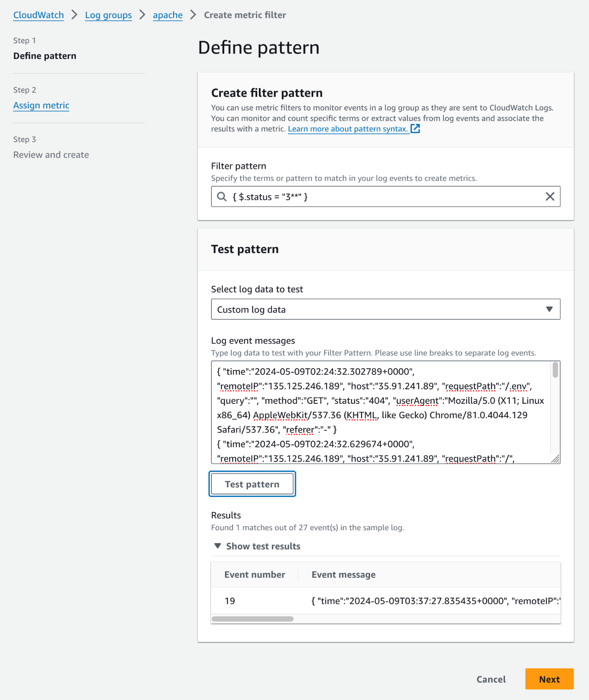
Task: Click the log messages vertical scrollbar thumb
Action: pos(555,370)
